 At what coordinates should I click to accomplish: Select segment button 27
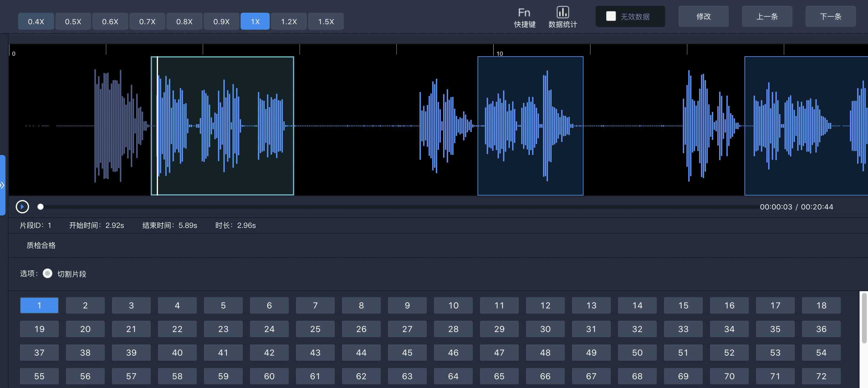coord(407,329)
